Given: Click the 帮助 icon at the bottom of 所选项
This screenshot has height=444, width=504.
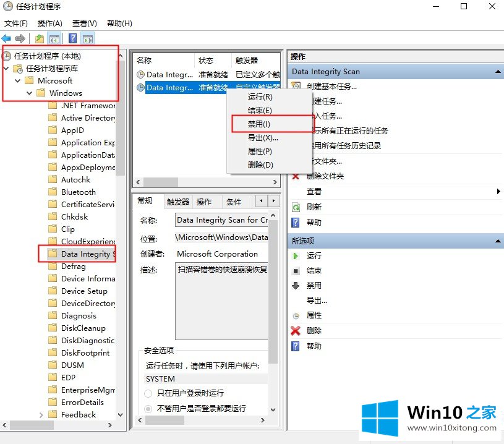Looking at the screenshot, I should [296, 346].
